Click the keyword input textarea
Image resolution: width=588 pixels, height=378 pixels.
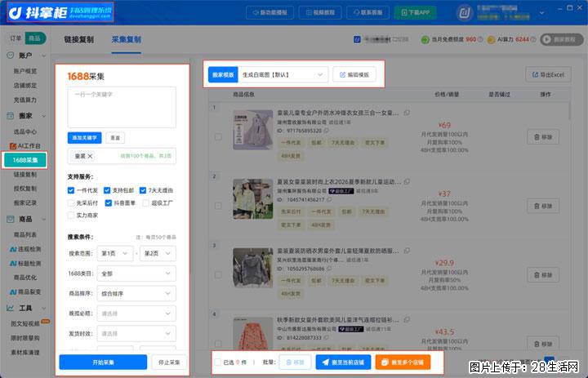(x=122, y=107)
